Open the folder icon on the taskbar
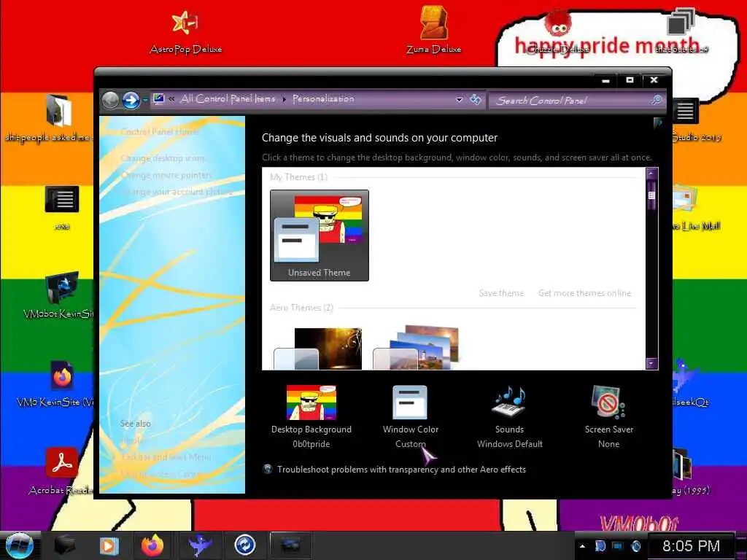The image size is (747, 560). 65,545
